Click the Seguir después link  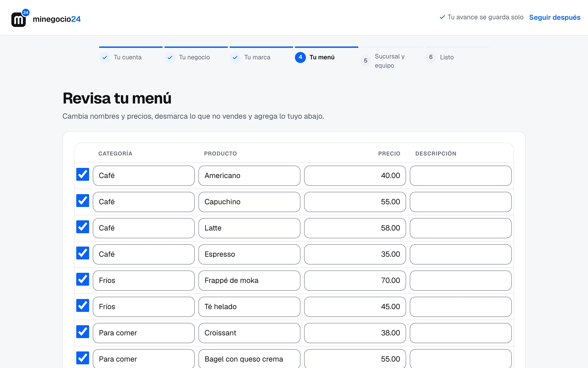coord(555,17)
